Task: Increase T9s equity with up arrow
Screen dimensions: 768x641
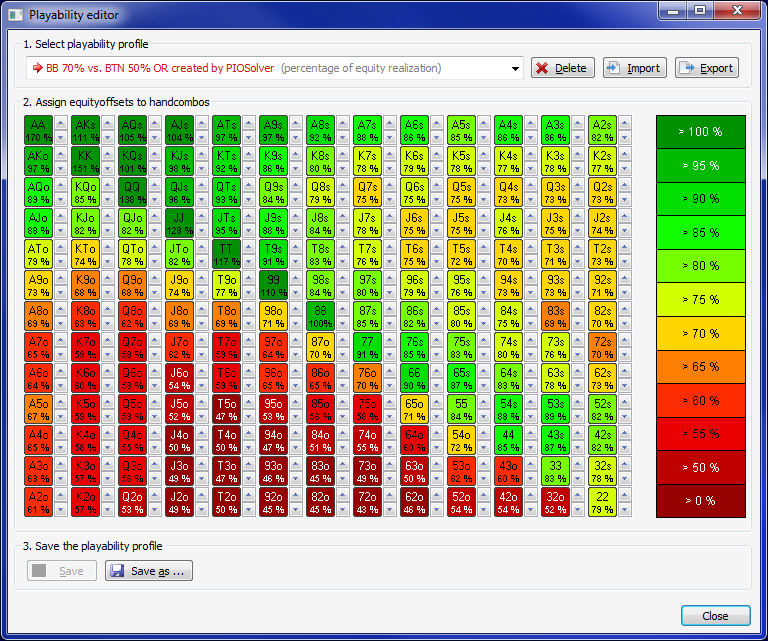Action: coord(296,247)
